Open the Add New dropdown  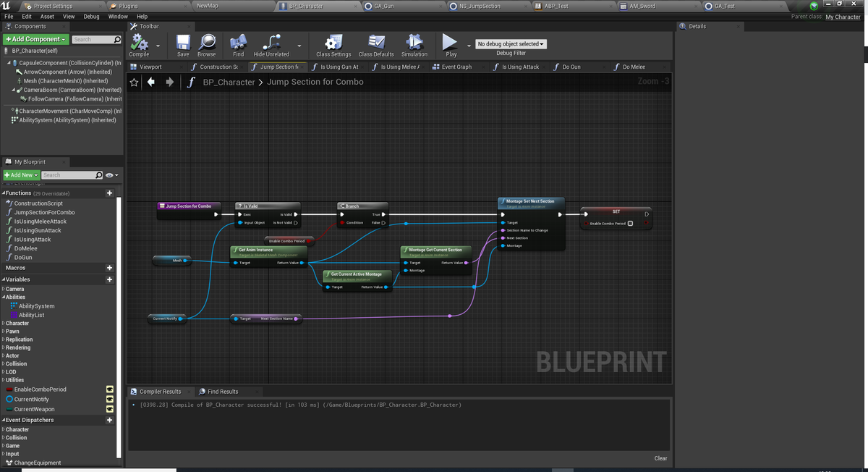tap(21, 175)
